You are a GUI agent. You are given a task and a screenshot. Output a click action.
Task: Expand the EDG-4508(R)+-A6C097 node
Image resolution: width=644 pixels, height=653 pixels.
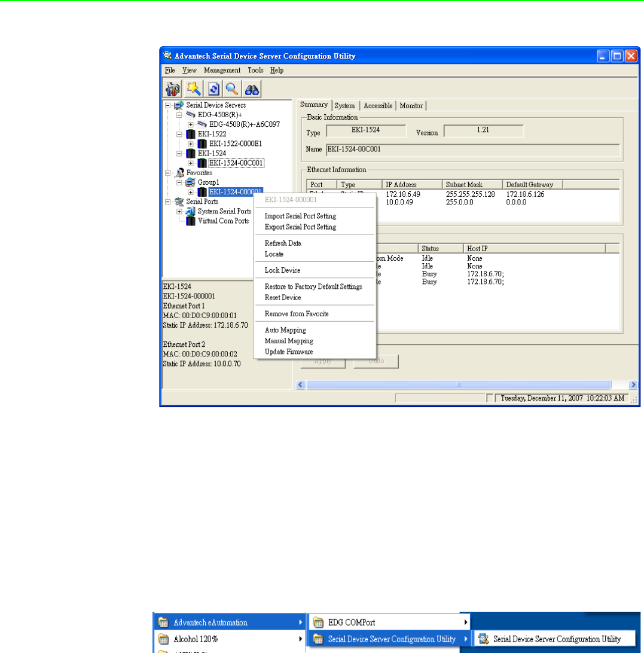coord(191,124)
